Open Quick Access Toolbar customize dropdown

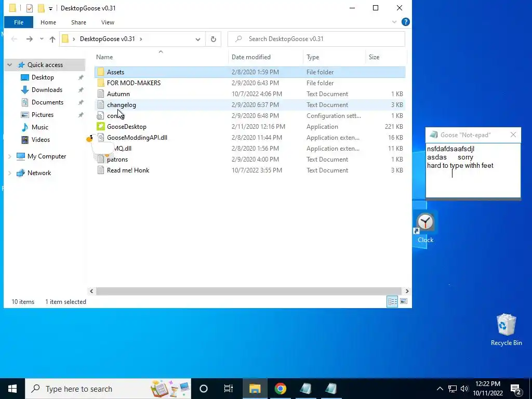coord(50,8)
